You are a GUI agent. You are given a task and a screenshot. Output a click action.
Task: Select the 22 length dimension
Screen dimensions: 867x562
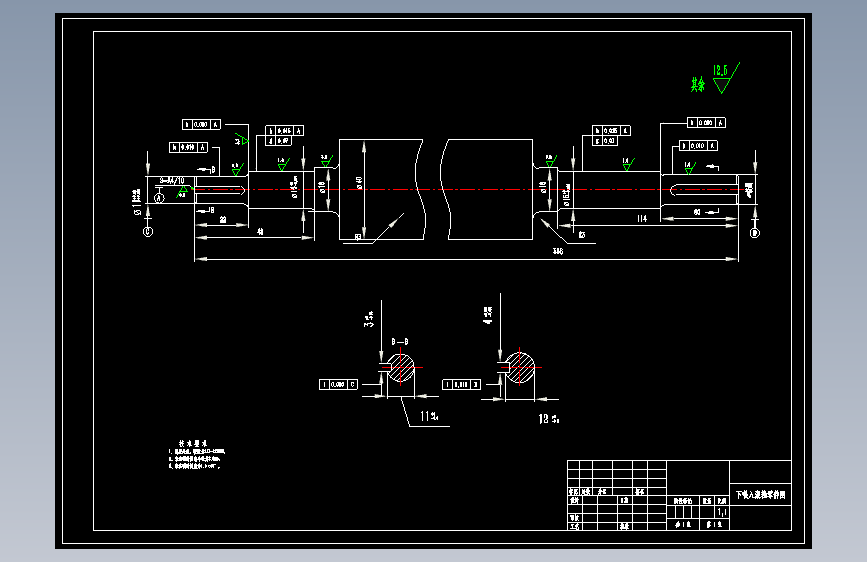click(222, 220)
